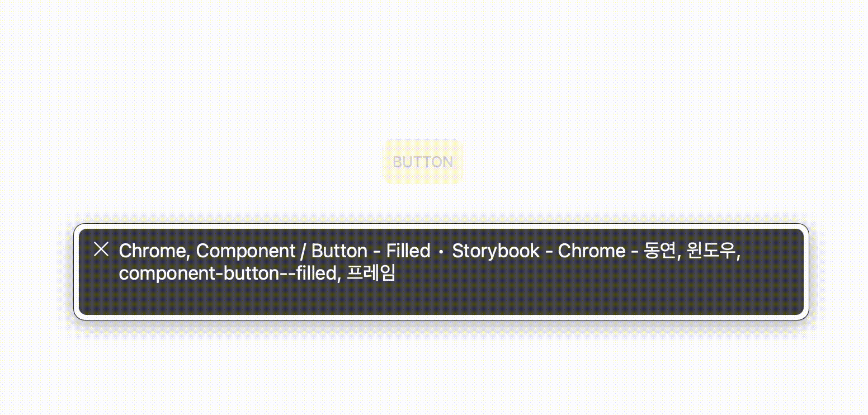Click the blank canvas left of BUTTON
This screenshot has height=415, width=868.
click(x=190, y=162)
